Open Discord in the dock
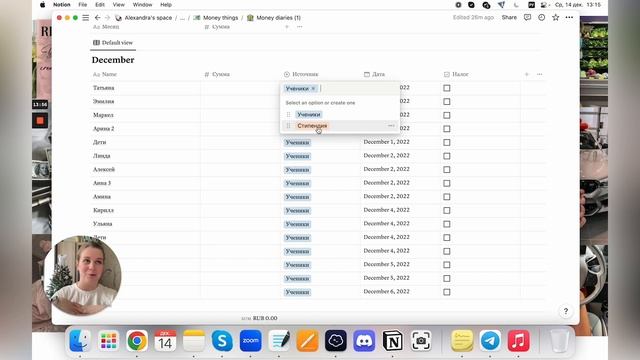640x360 pixels. coord(364,340)
